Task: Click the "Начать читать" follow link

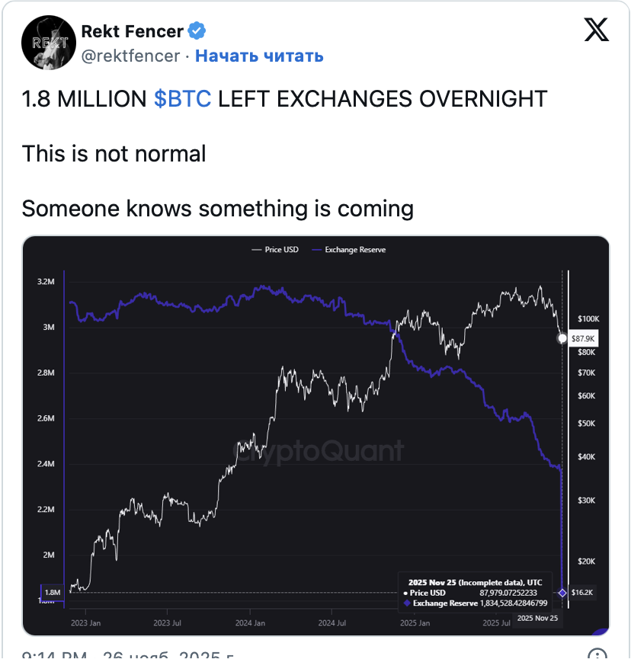Action: tap(259, 56)
